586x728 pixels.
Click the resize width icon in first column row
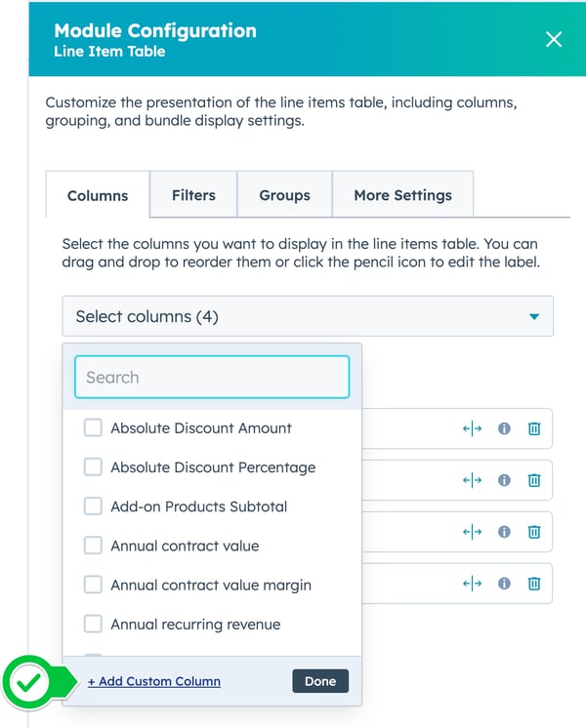pyautogui.click(x=473, y=428)
